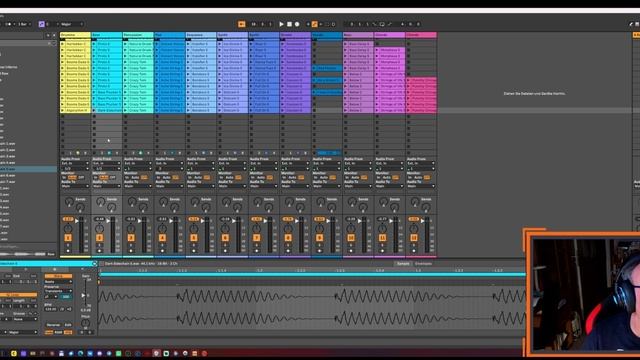
Task: Open track 2 Audio From Ext. In dropdown
Action: click(x=107, y=163)
